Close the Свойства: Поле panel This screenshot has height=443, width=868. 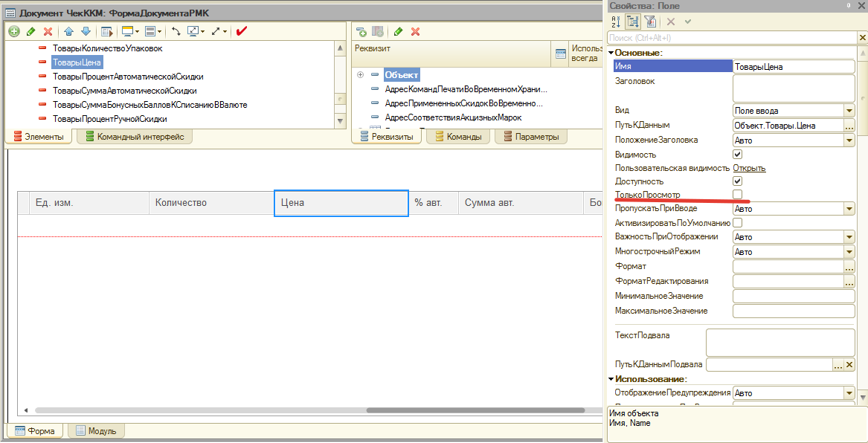click(861, 5)
